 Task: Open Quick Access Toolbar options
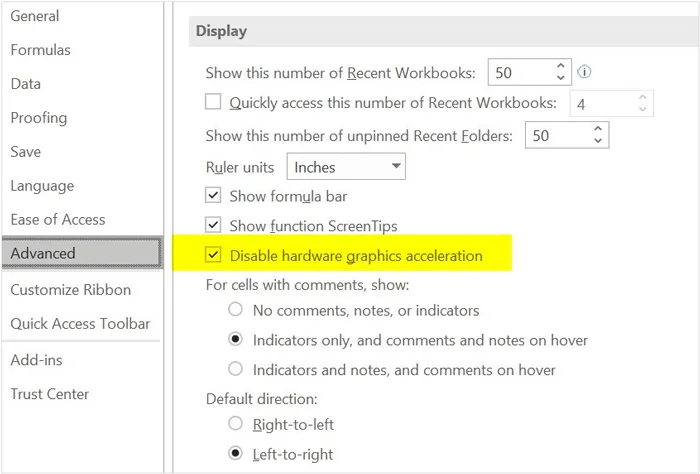point(80,324)
